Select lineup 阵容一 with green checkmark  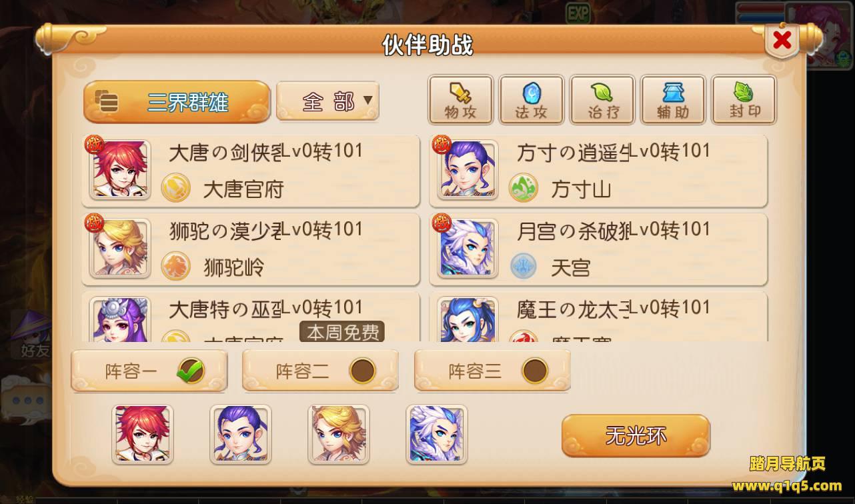click(x=149, y=371)
